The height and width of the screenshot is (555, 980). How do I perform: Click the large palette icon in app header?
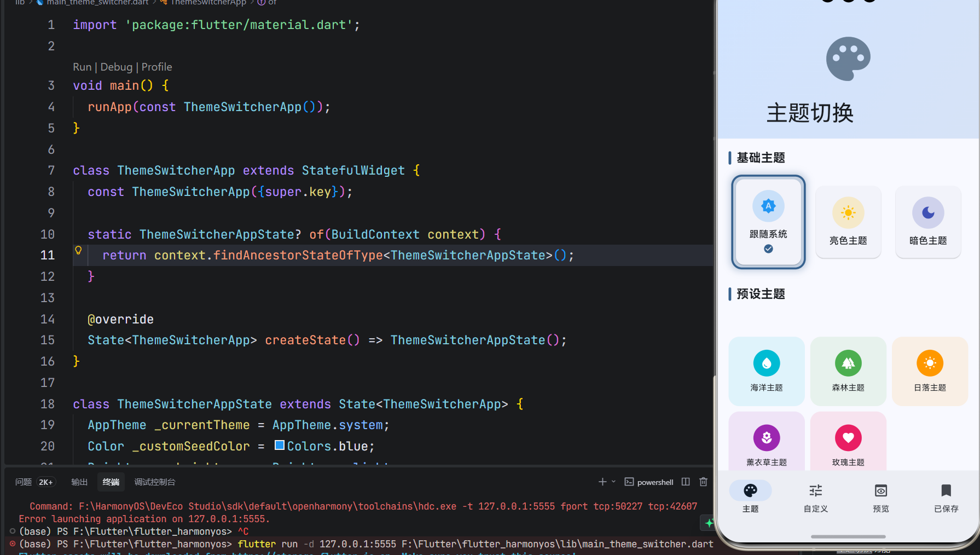848,59
